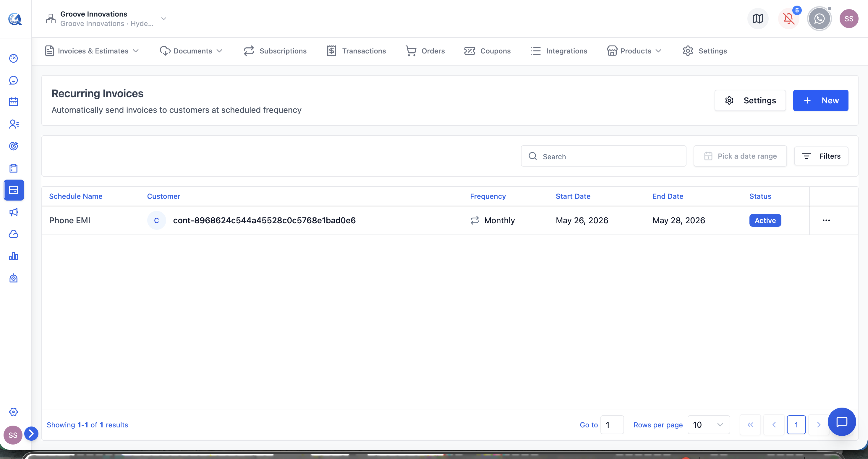Screen dimensions: 868x459
Task: Open the settings gear in left sidebar
Action: pos(14,412)
